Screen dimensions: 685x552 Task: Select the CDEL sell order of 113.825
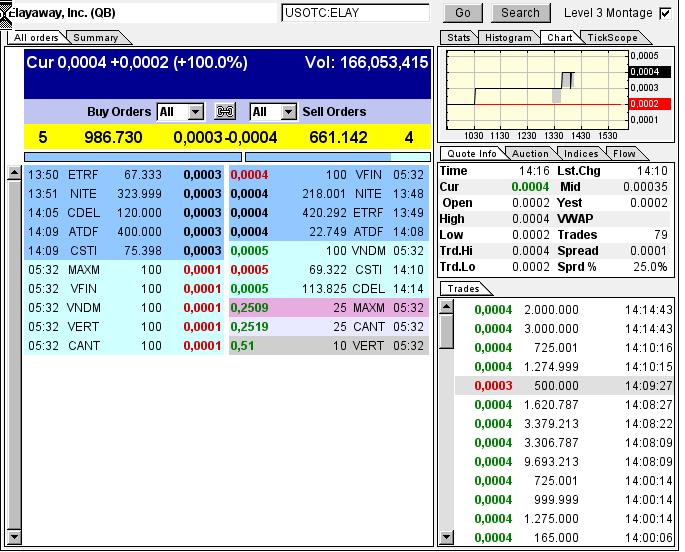tap(329, 289)
